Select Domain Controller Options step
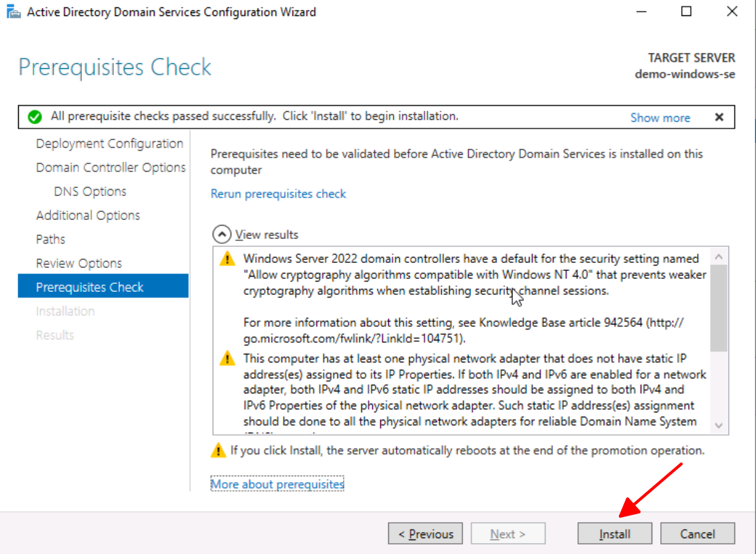756x554 pixels. pos(110,168)
